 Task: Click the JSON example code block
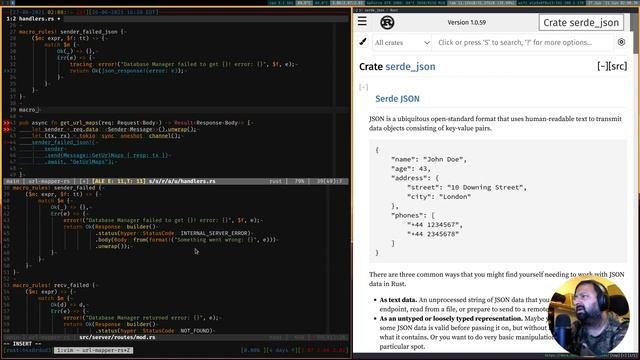click(x=498, y=201)
